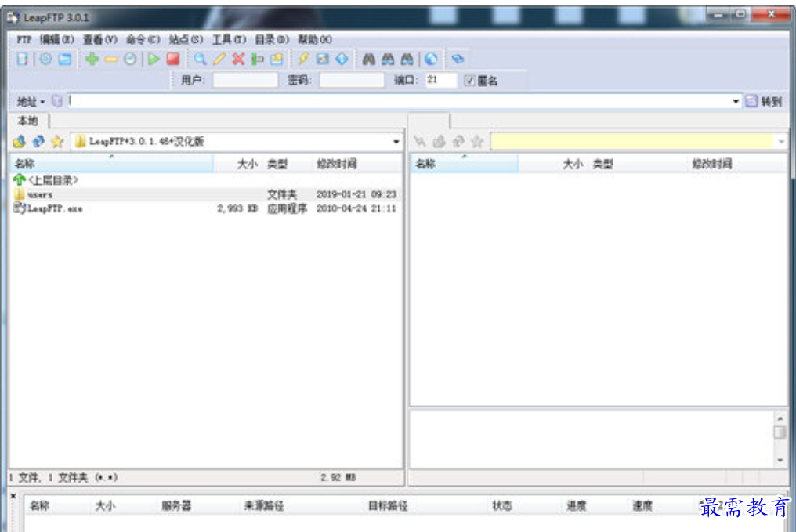Click the book icon beside address label
This screenshot has width=796, height=532.
57,101
